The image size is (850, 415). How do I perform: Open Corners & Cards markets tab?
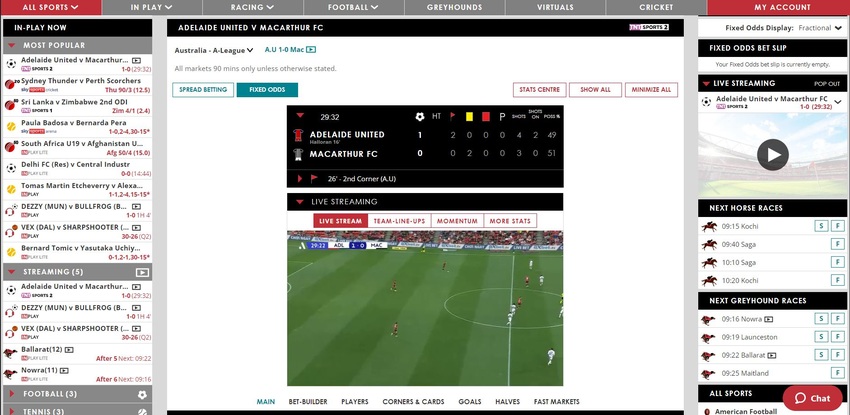413,402
